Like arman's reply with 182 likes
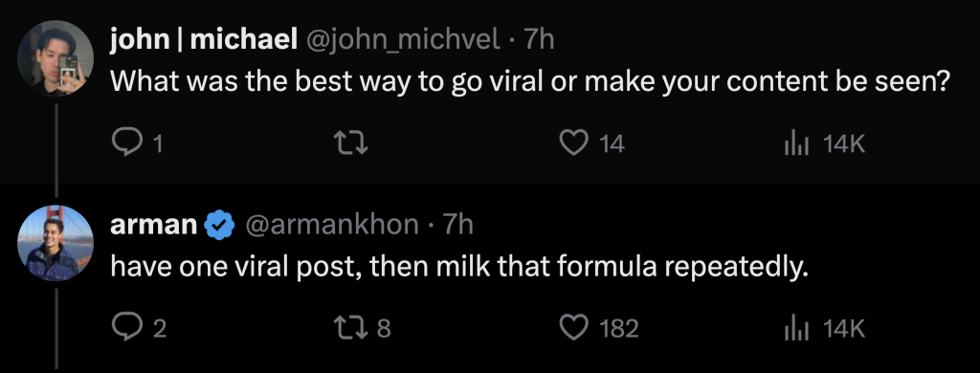Screen dimensions: 980x373 [573, 327]
